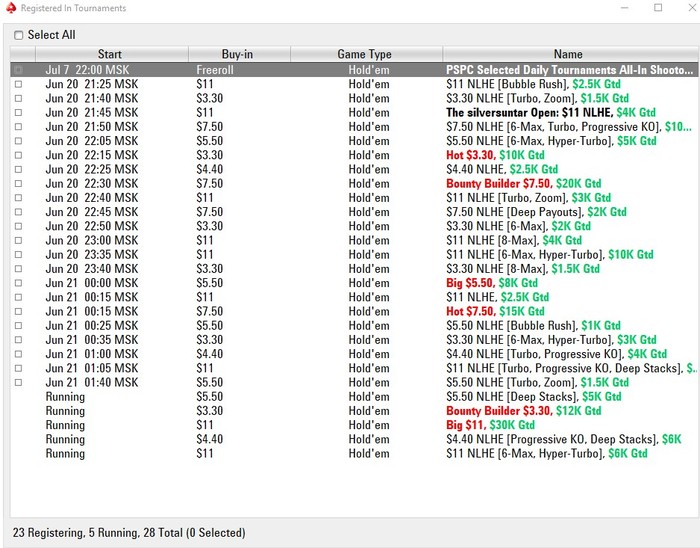700x548 pixels.
Task: Click the Freeroll buy-in cell
Action: coord(215,70)
